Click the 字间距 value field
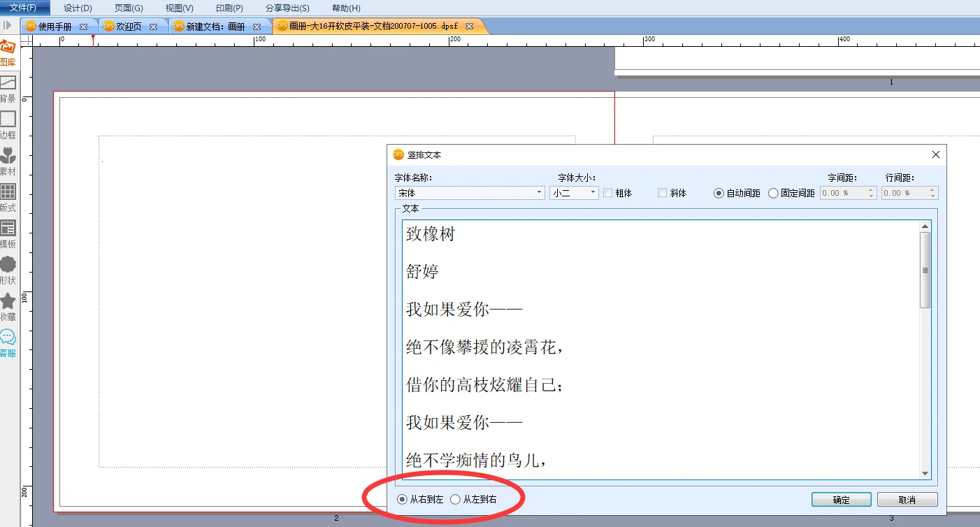This screenshot has height=527, width=980. click(x=844, y=193)
